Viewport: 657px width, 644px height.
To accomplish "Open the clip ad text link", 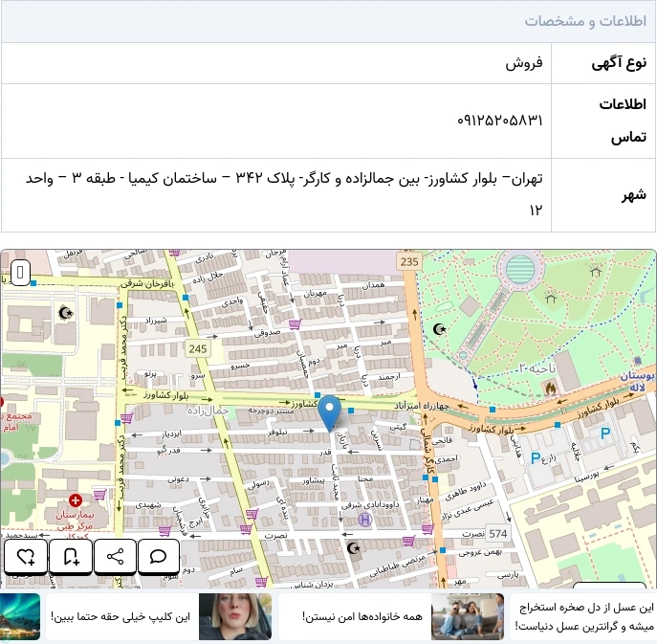I will [x=120, y=617].
